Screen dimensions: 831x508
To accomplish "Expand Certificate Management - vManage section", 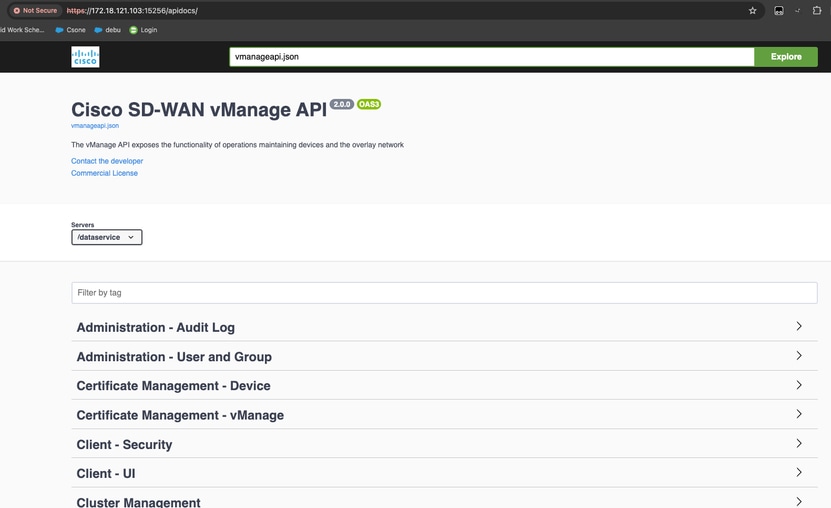I will point(444,415).
